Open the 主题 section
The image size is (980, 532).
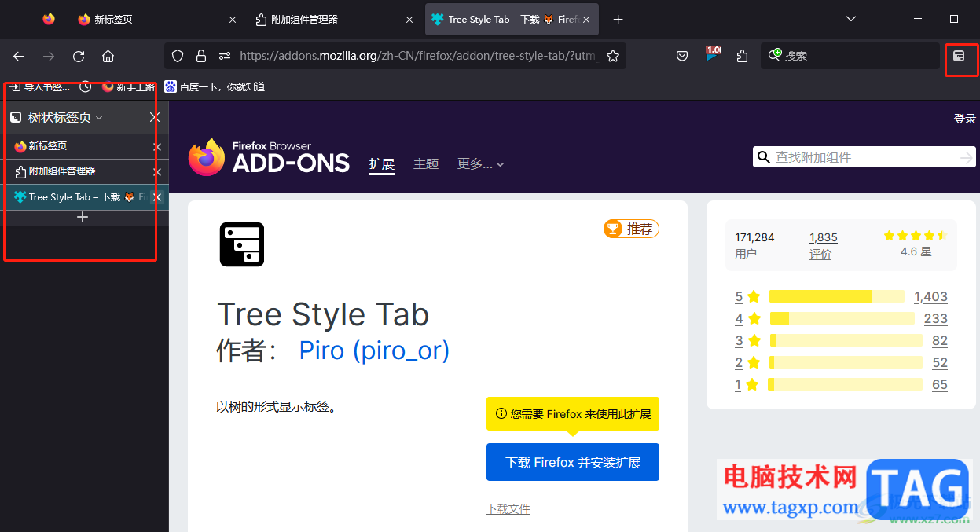tap(426, 163)
